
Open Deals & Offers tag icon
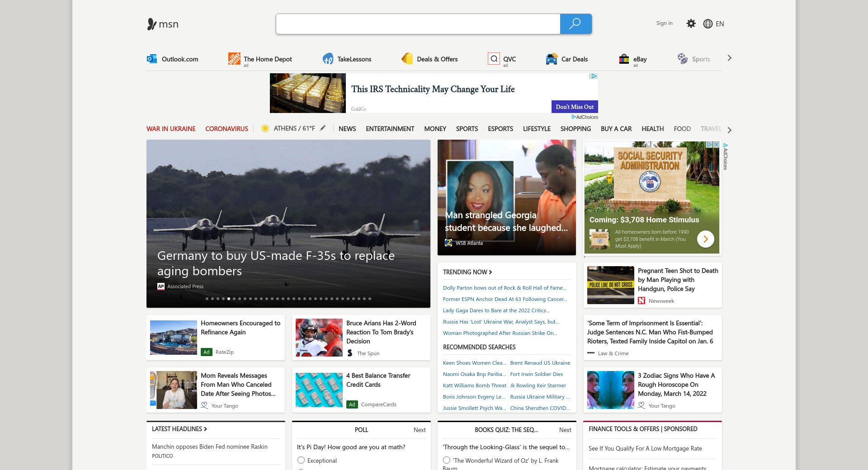(x=407, y=59)
